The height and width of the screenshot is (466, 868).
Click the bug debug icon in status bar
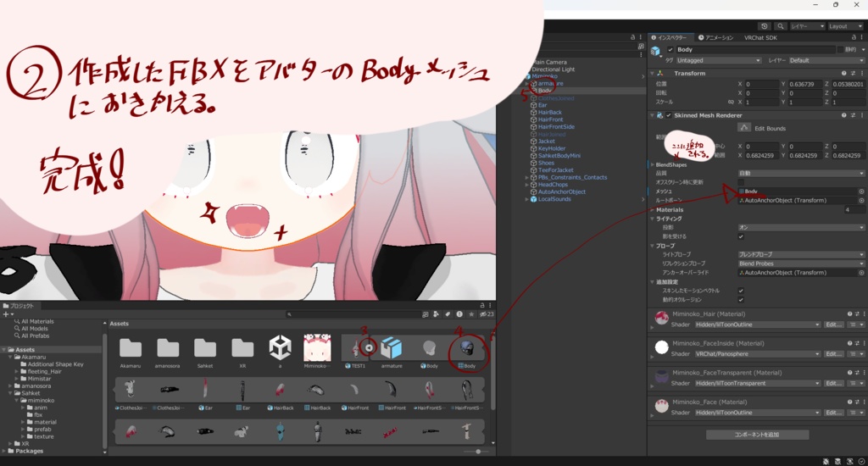(826, 461)
